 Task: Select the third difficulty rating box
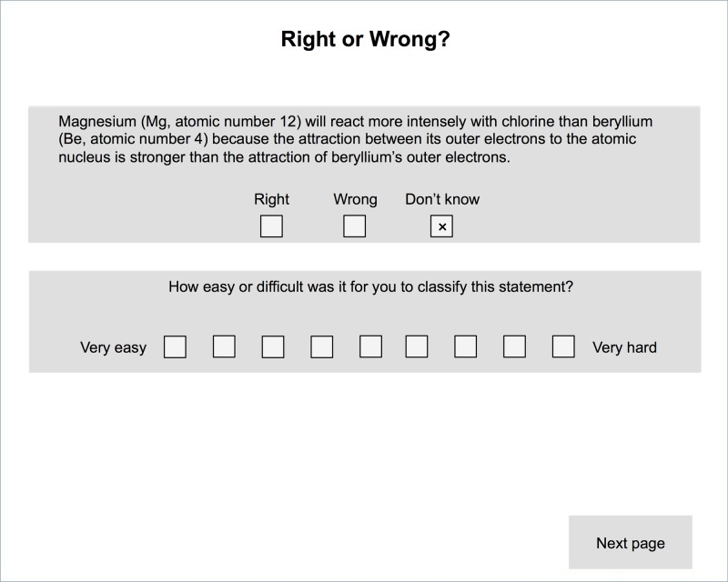click(273, 346)
